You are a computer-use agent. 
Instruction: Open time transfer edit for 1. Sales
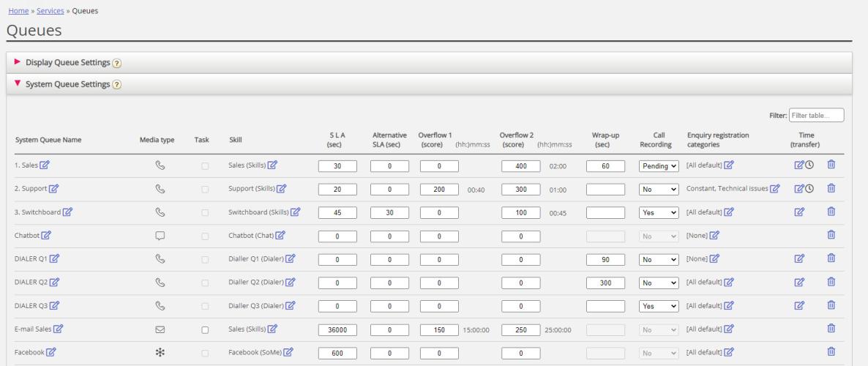pyautogui.click(x=798, y=165)
